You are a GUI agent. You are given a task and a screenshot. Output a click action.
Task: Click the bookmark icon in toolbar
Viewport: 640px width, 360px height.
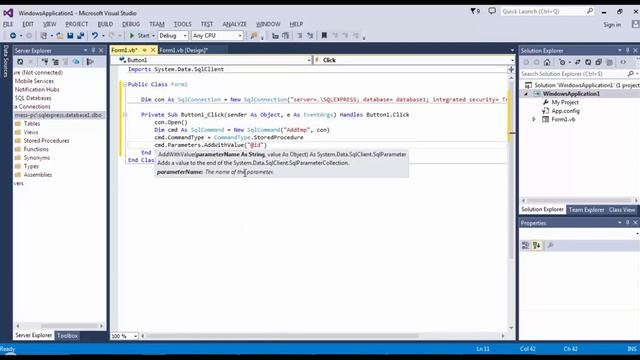click(324, 36)
